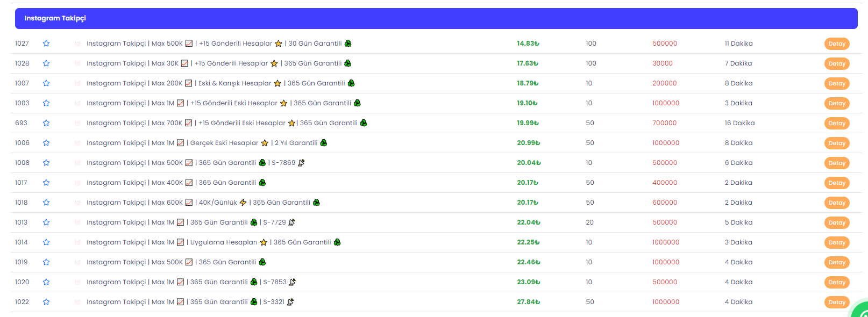
Task: Click the price 14.83₺
Action: (528, 44)
